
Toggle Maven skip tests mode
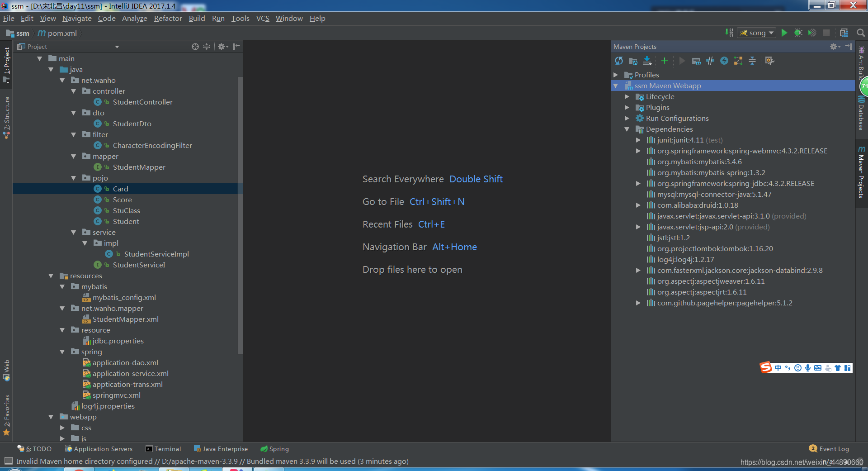pyautogui.click(x=724, y=61)
